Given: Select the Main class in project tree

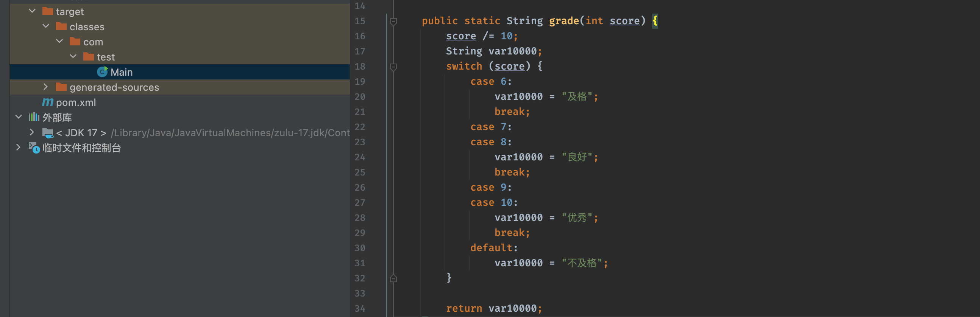Looking at the screenshot, I should (179, 72).
